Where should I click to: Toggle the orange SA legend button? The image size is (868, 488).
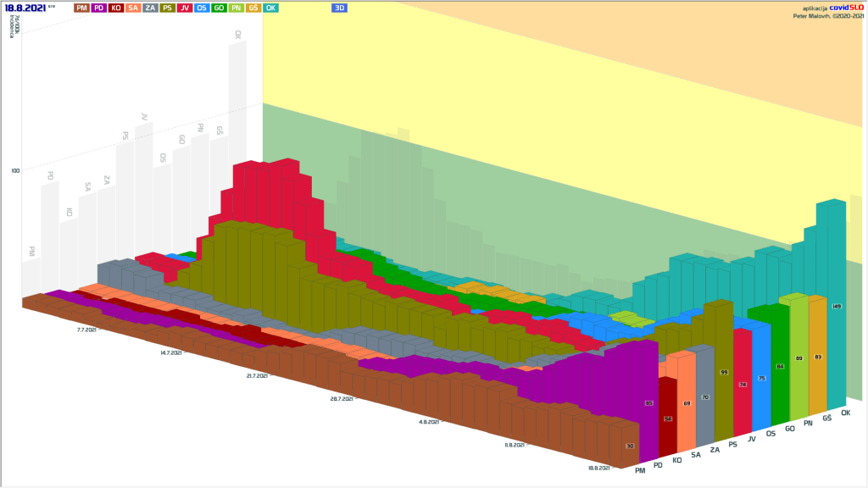click(x=133, y=8)
